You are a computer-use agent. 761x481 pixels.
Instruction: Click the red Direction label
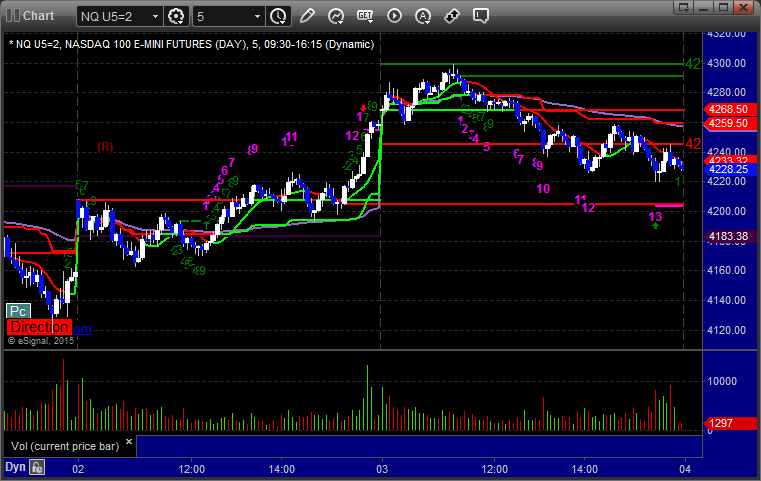pos(39,327)
